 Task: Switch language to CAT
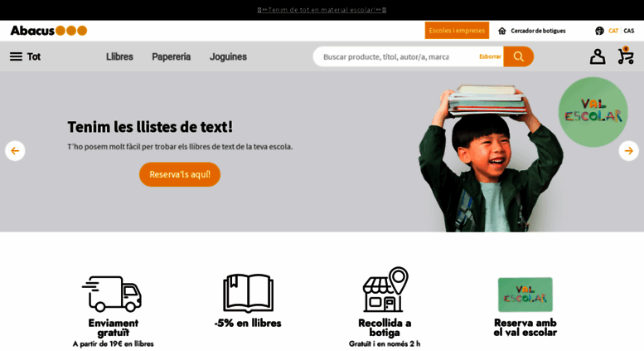(613, 31)
